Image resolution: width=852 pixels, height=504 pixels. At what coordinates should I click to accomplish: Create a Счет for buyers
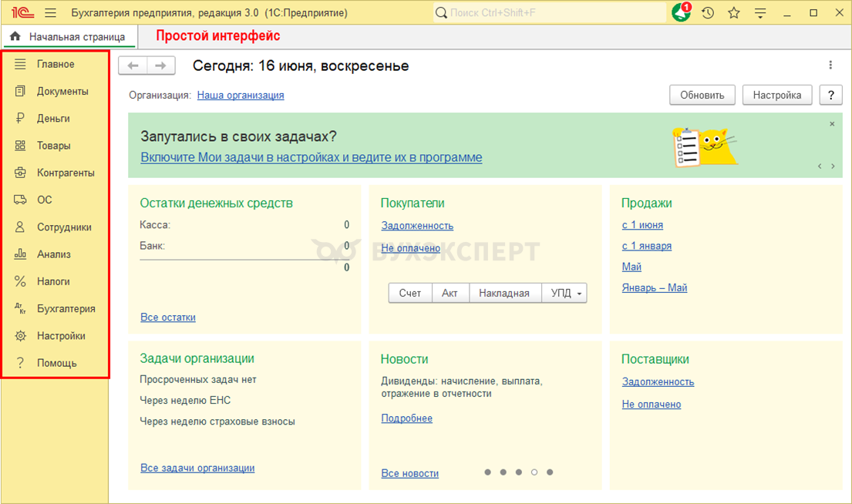pos(410,294)
